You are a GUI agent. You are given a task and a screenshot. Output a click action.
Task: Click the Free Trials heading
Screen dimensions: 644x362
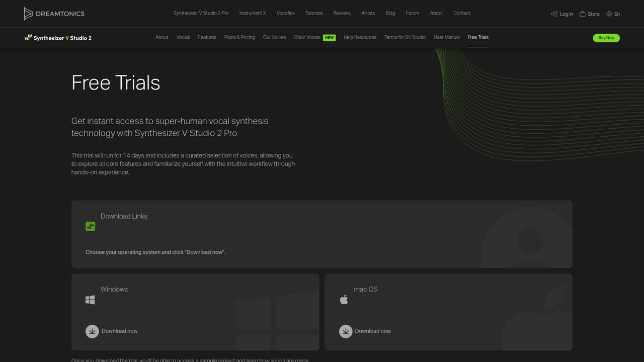click(x=116, y=83)
